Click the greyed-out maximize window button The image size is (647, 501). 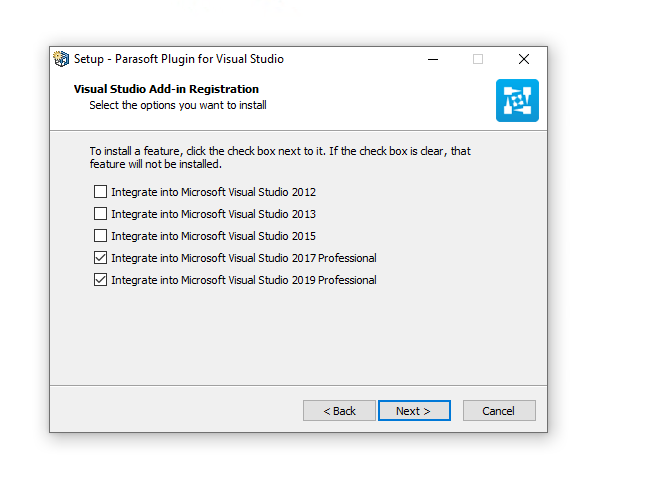pyautogui.click(x=478, y=59)
